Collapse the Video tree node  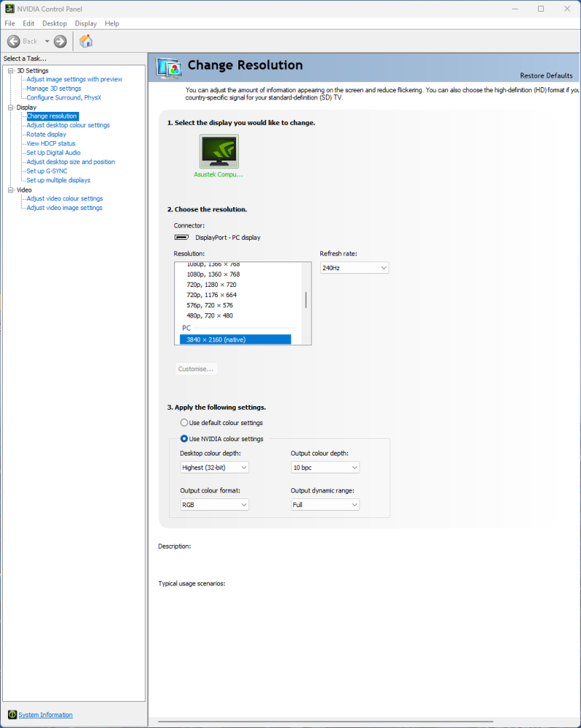point(11,190)
